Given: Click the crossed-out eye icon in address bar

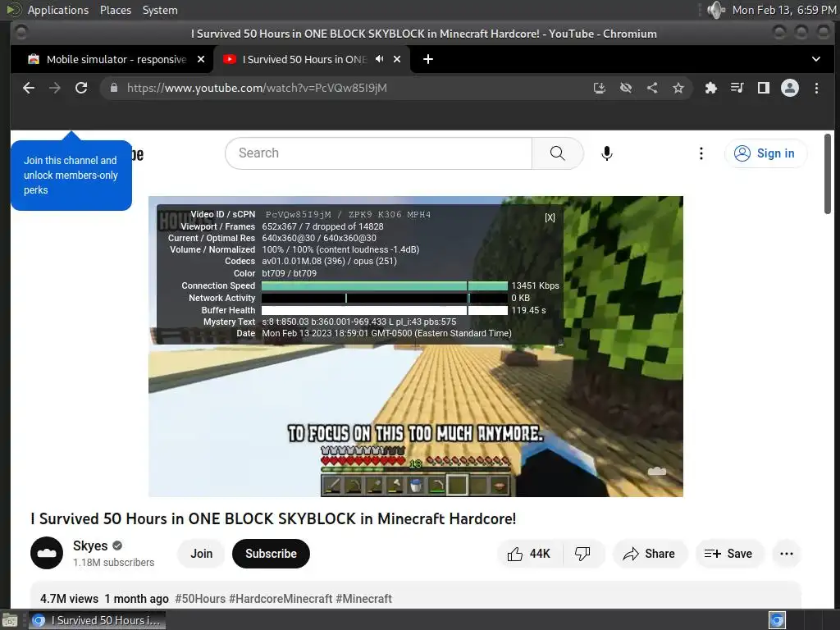Looking at the screenshot, I should (626, 88).
